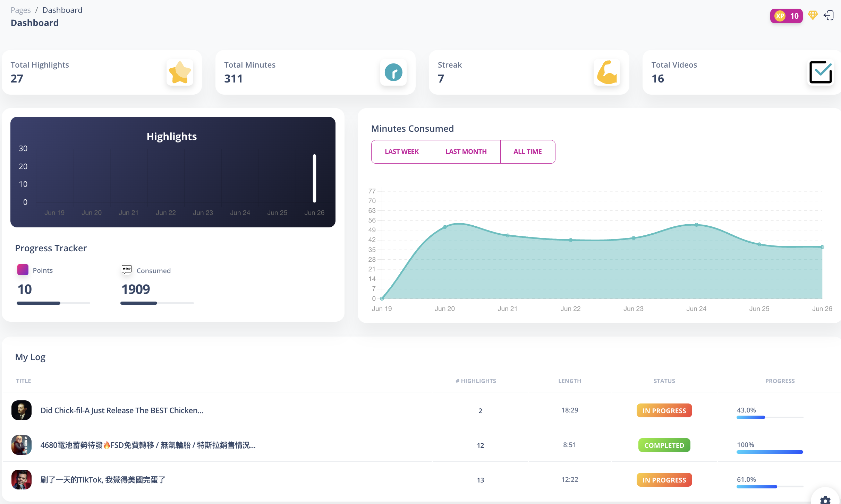Click the COMPLETED status on 4680電池 video

664,445
